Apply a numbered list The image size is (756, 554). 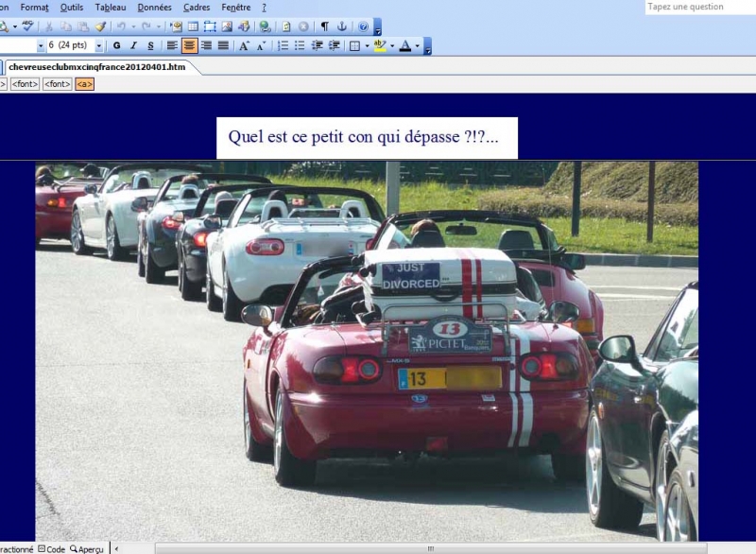click(283, 45)
